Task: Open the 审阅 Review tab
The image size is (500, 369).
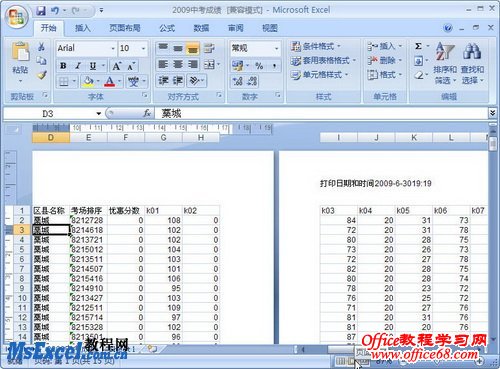Action: point(236,28)
